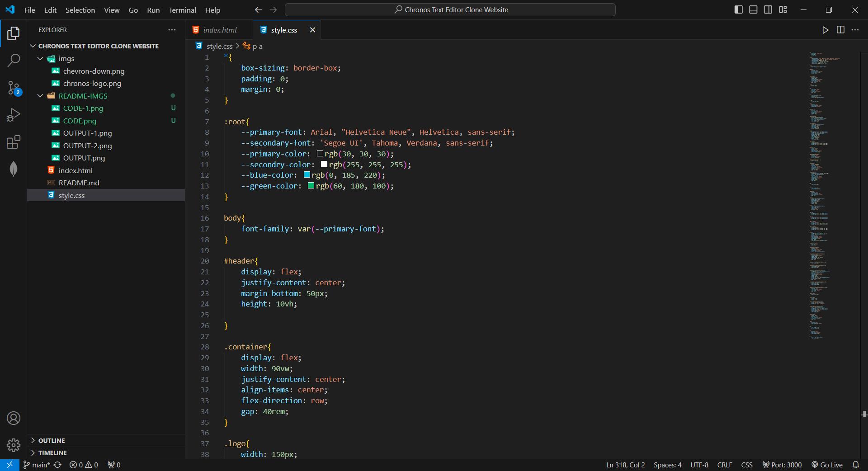The height and width of the screenshot is (471, 868).
Task: Collapse the README-IMGS folder
Action: pyautogui.click(x=40, y=96)
